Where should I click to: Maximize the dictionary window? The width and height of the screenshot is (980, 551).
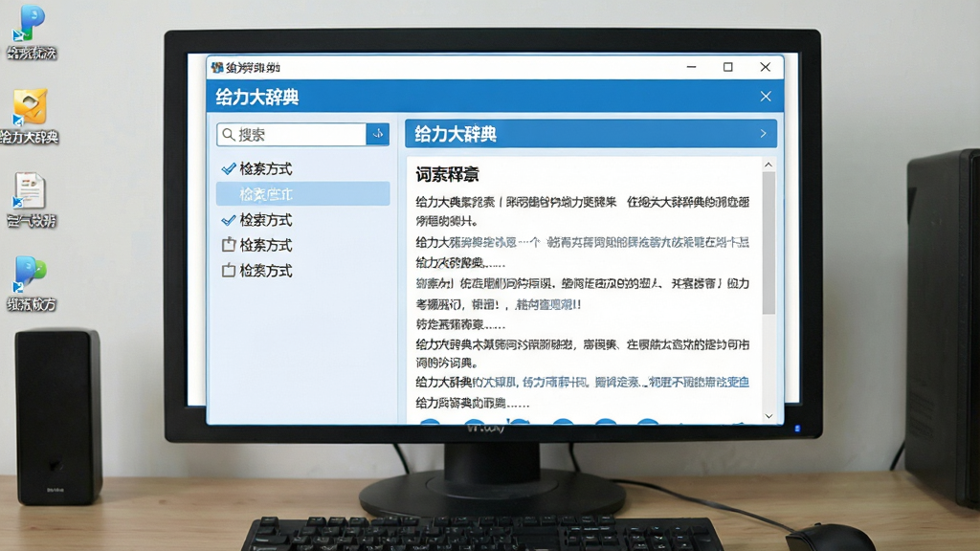coord(728,67)
